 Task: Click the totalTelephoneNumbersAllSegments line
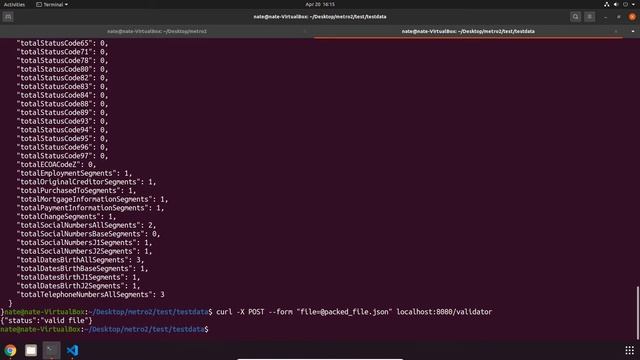coord(91,295)
